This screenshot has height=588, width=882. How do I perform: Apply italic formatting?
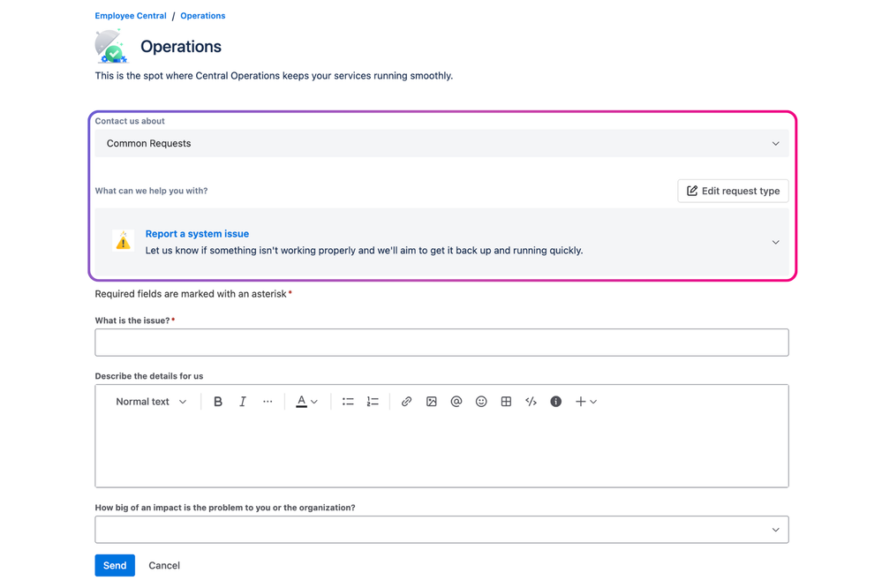pos(242,402)
